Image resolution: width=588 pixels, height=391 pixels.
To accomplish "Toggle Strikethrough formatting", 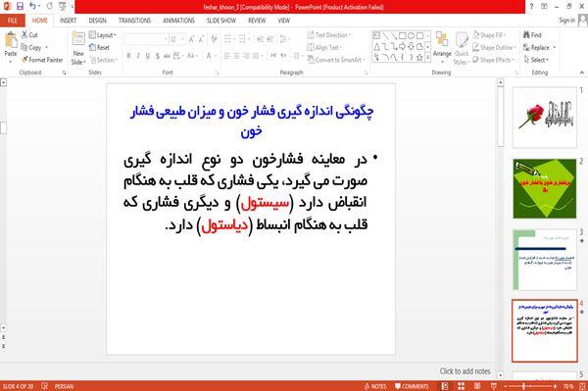I will [167, 56].
